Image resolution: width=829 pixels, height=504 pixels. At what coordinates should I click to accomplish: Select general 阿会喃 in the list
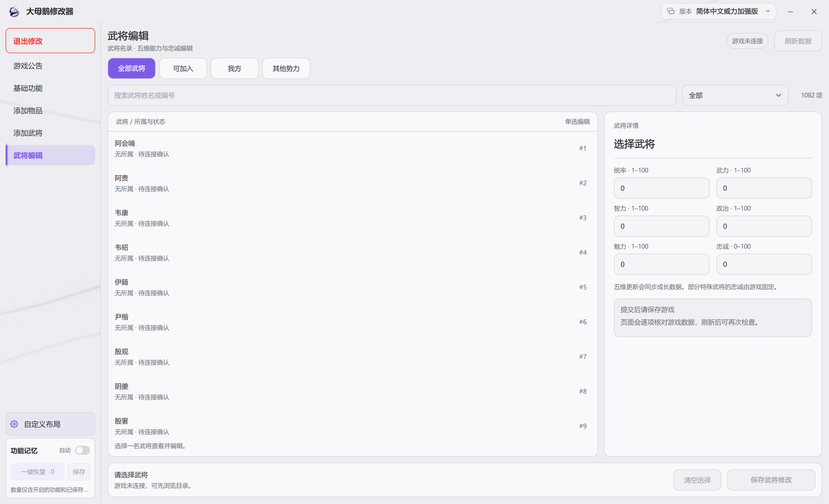click(x=353, y=148)
